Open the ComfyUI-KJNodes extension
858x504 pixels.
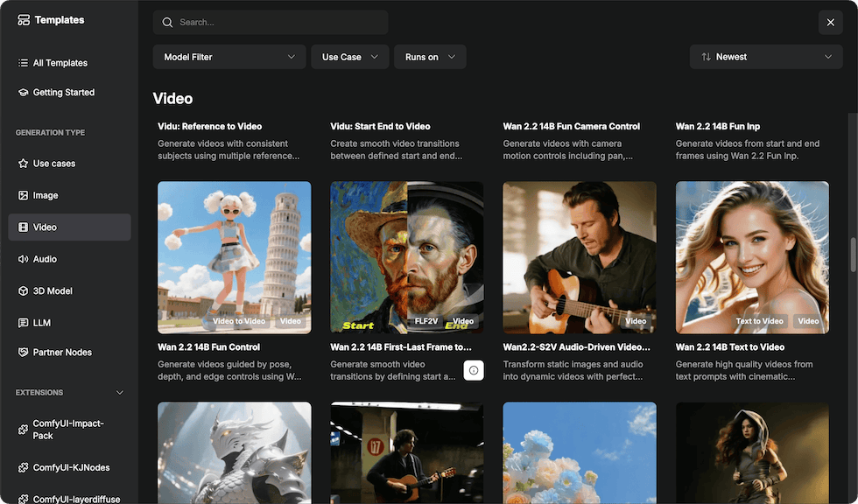[x=70, y=467]
